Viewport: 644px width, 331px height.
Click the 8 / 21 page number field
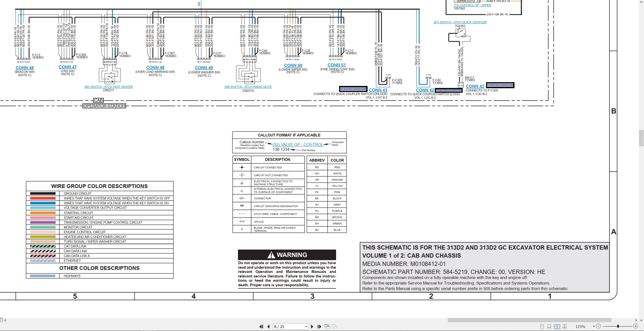289,326
